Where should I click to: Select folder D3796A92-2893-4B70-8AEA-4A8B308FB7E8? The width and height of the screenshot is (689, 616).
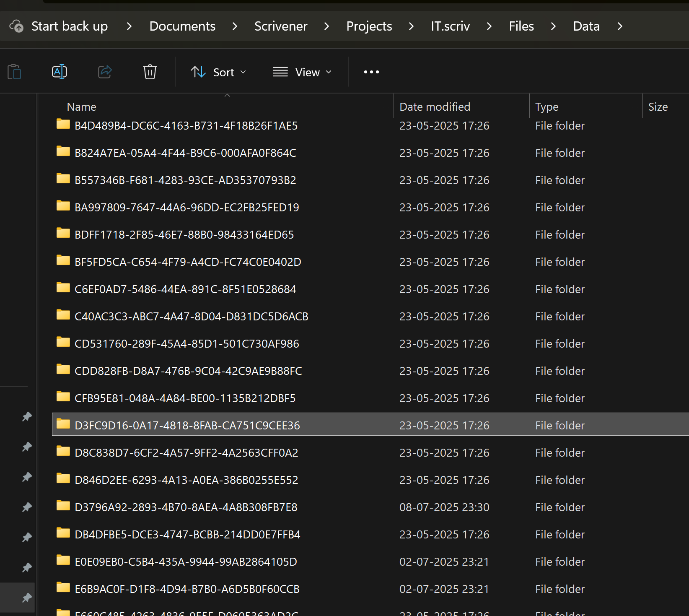point(186,507)
